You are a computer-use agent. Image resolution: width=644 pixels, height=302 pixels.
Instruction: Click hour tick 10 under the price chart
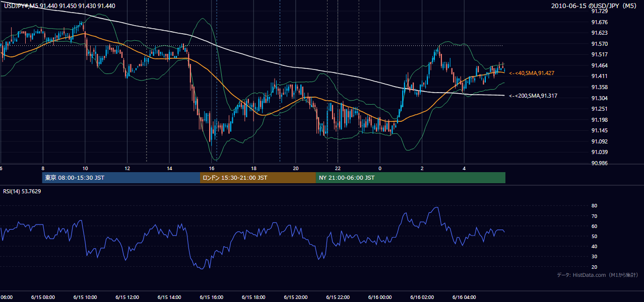[85, 168]
